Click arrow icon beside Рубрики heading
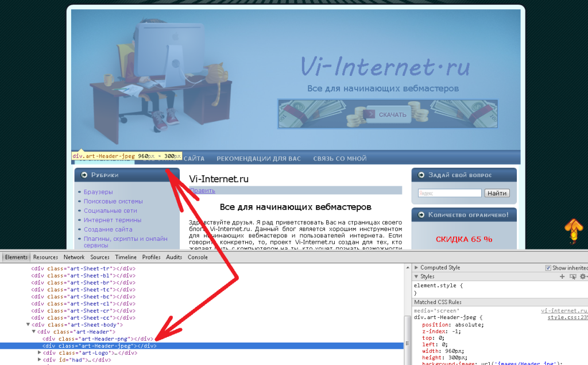588x365 pixels. (x=84, y=175)
